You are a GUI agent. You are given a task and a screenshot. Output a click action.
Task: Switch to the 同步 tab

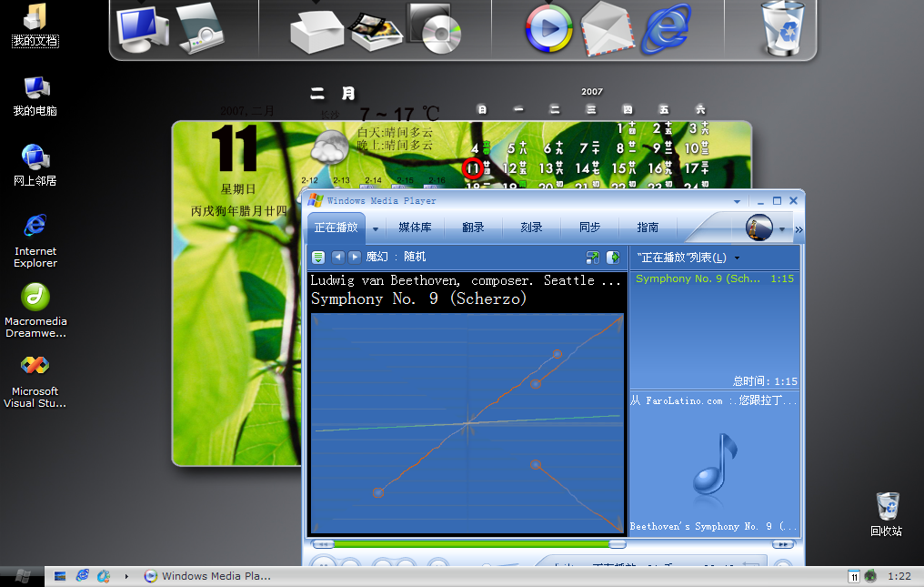pyautogui.click(x=589, y=228)
